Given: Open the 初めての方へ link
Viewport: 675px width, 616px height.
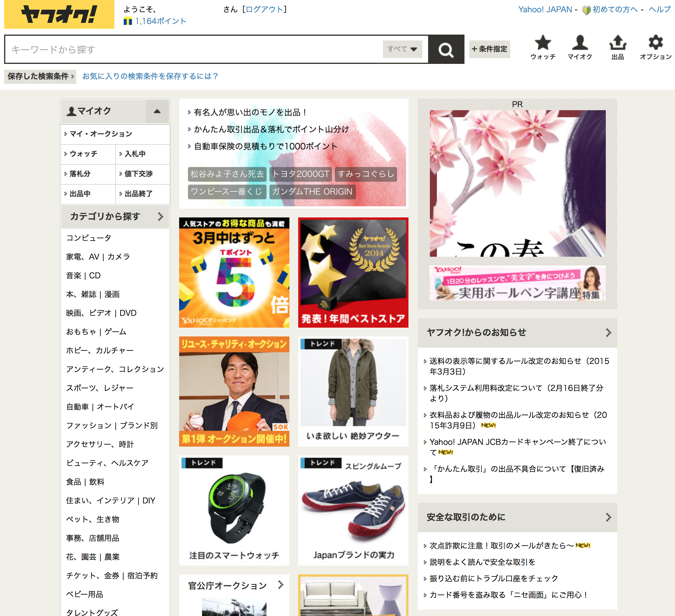Looking at the screenshot, I should [x=615, y=9].
